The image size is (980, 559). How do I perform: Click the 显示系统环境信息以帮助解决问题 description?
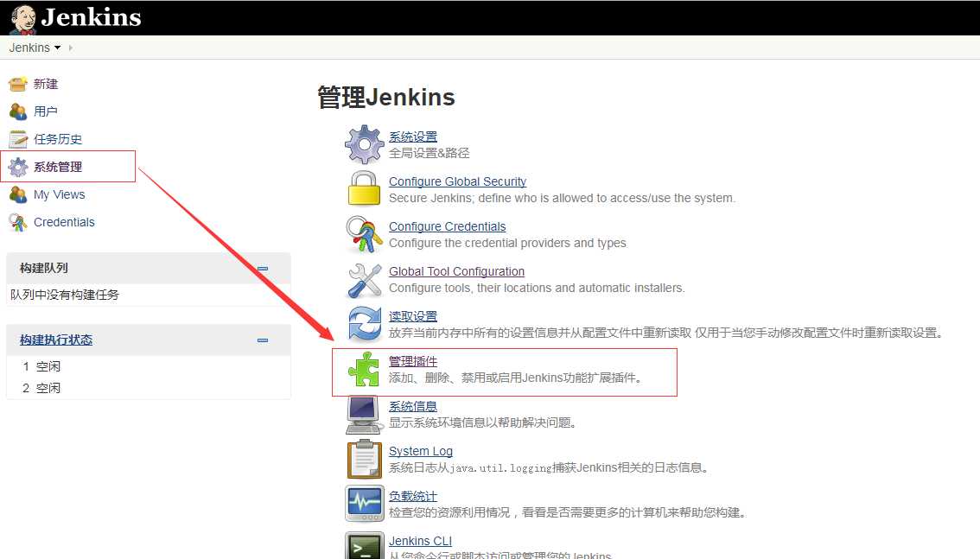[482, 422]
